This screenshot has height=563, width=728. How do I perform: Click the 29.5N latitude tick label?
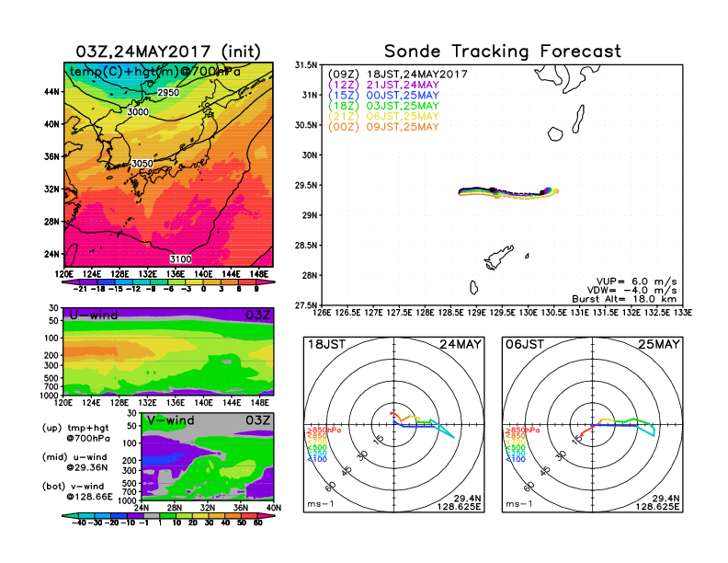tap(306, 185)
